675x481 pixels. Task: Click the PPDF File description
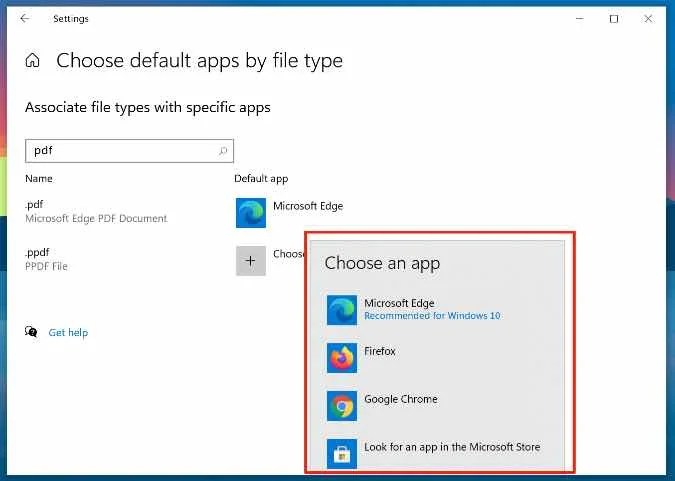click(x=46, y=266)
